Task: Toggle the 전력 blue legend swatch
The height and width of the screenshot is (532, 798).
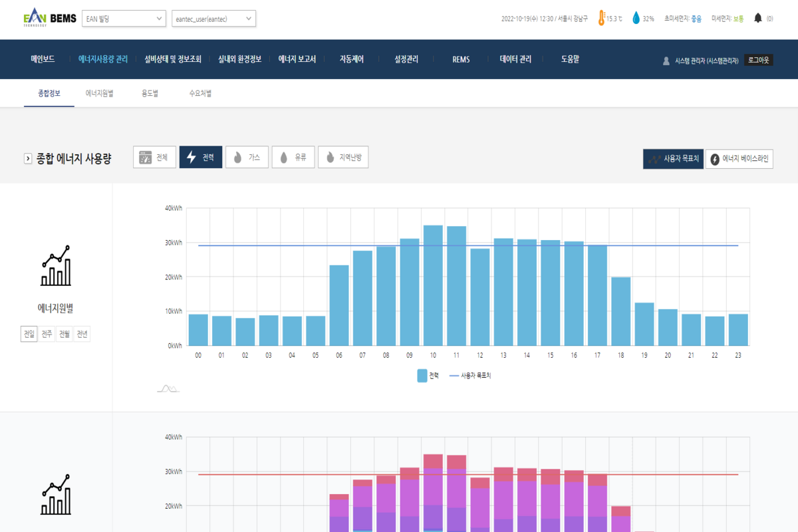Action: pos(422,376)
